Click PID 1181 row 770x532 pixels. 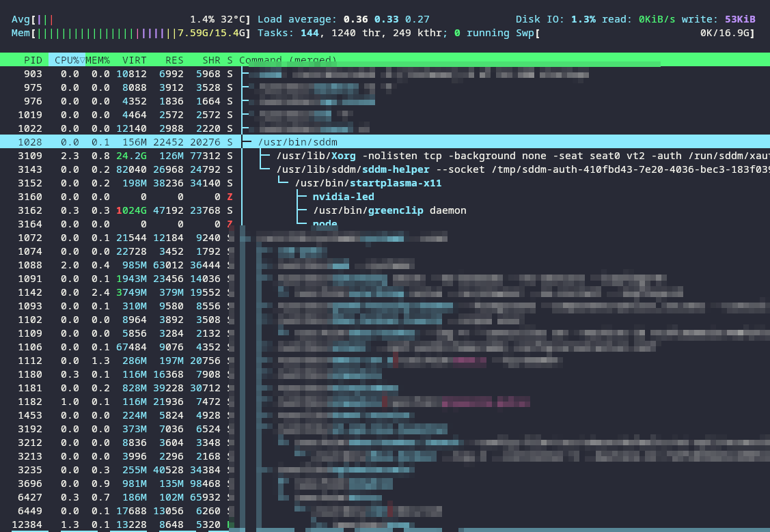tap(385, 388)
